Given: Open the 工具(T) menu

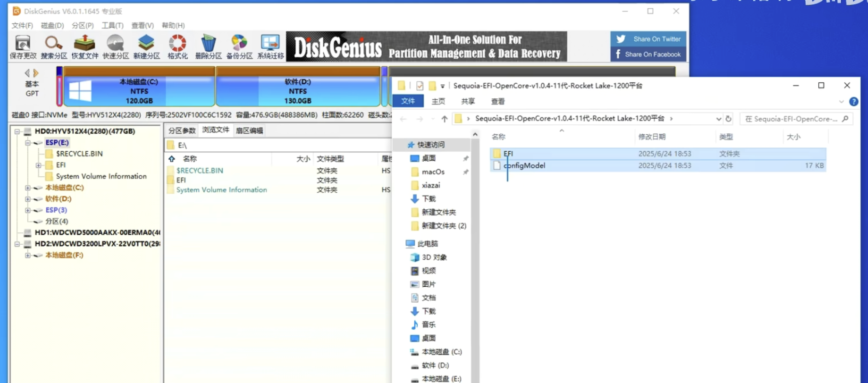Looking at the screenshot, I should (112, 26).
